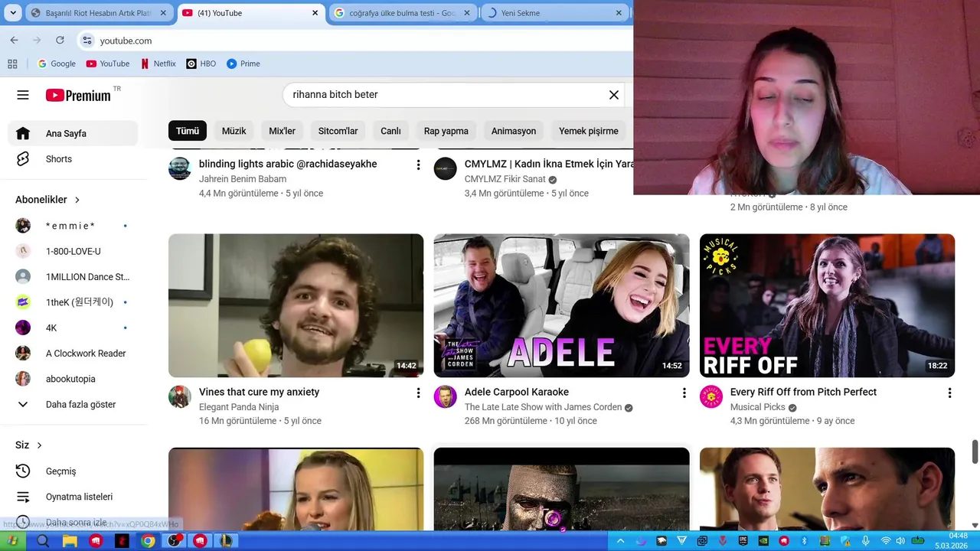Open Geçmiş watch history
This screenshot has width=980, height=551.
point(73,471)
